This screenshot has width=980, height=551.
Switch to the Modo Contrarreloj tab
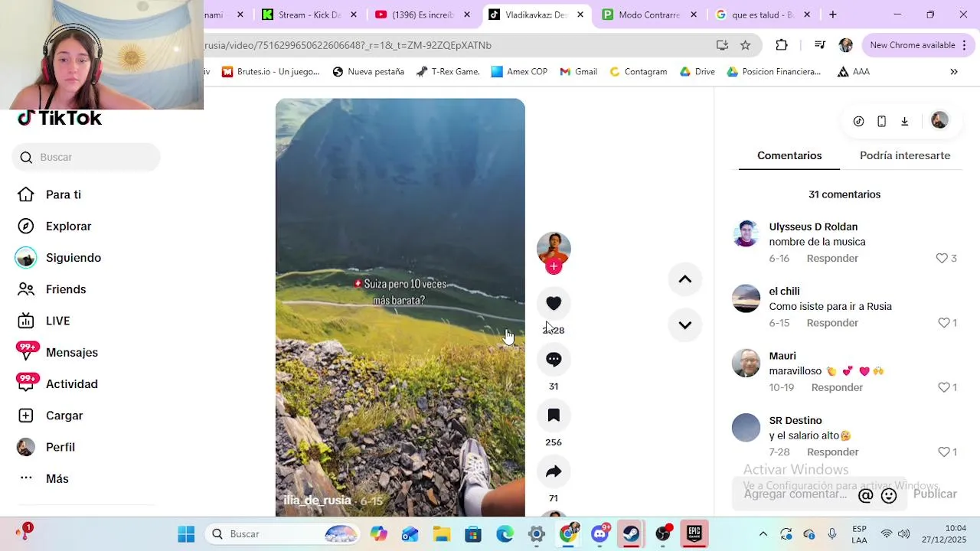649,15
